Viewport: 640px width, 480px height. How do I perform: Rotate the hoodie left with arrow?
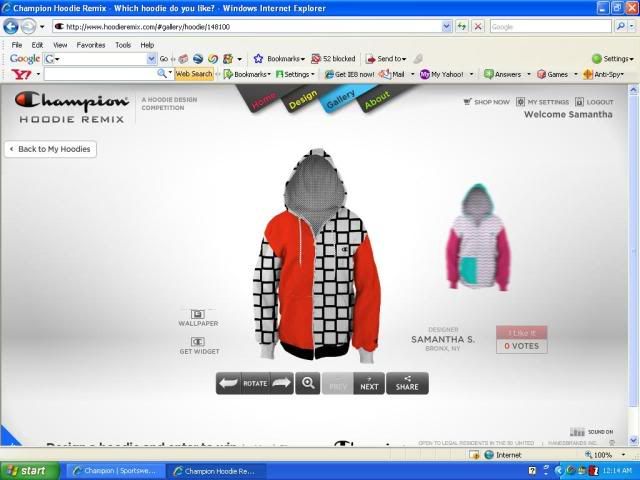point(228,383)
